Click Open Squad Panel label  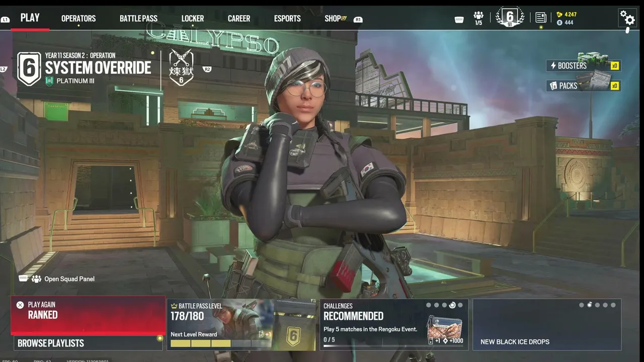(x=69, y=279)
